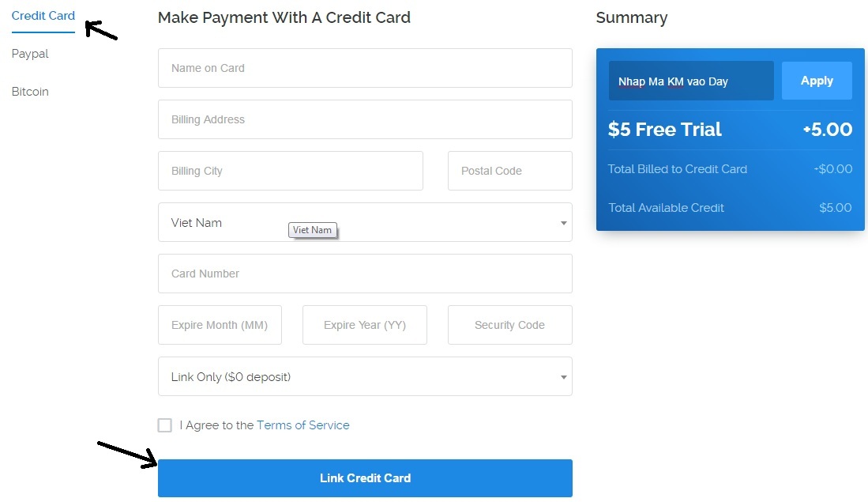Click the deposit amount dropdown arrow icon
This screenshot has width=868, height=502.
pos(563,377)
